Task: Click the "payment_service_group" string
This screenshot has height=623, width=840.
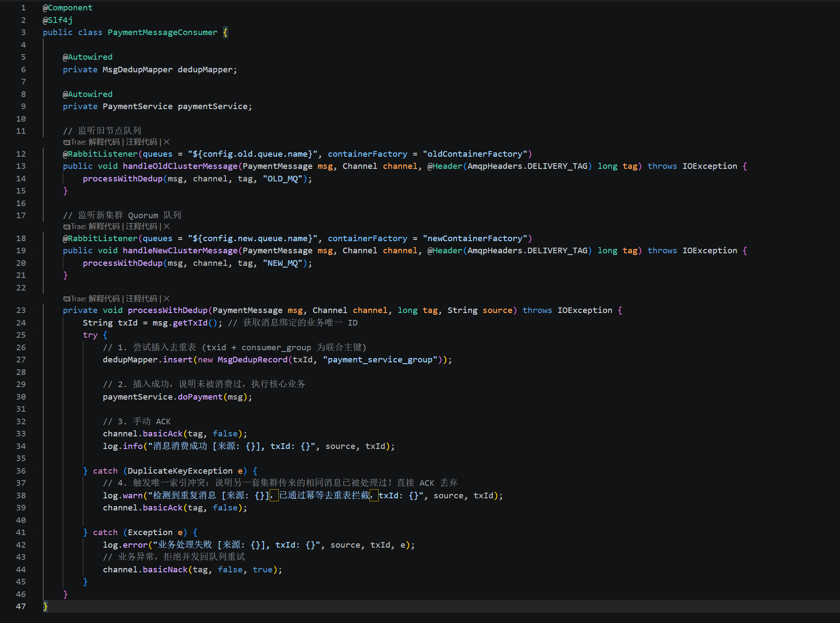Action: pos(380,360)
